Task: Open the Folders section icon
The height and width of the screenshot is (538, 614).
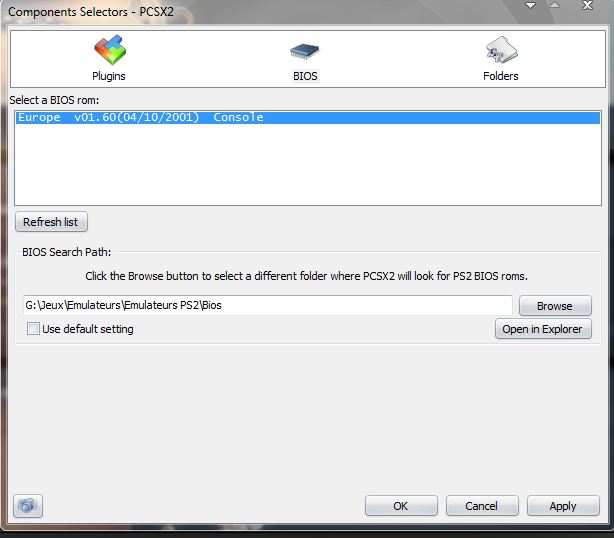Action: [x=502, y=50]
